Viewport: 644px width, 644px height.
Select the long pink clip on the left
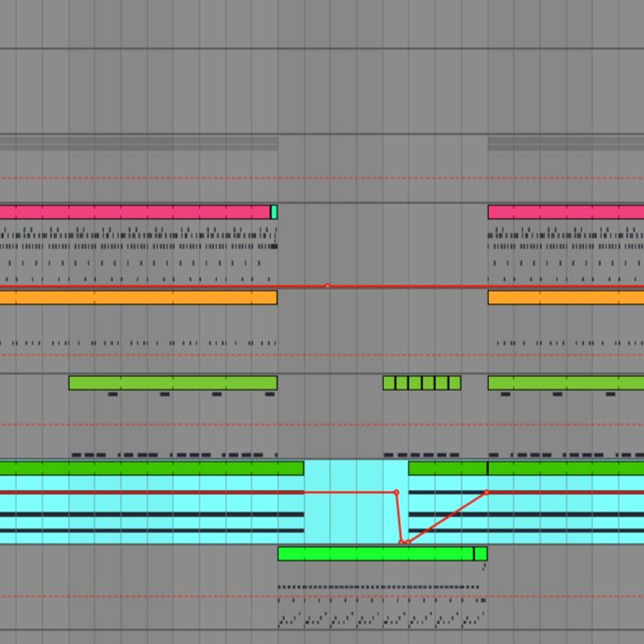[135, 212]
